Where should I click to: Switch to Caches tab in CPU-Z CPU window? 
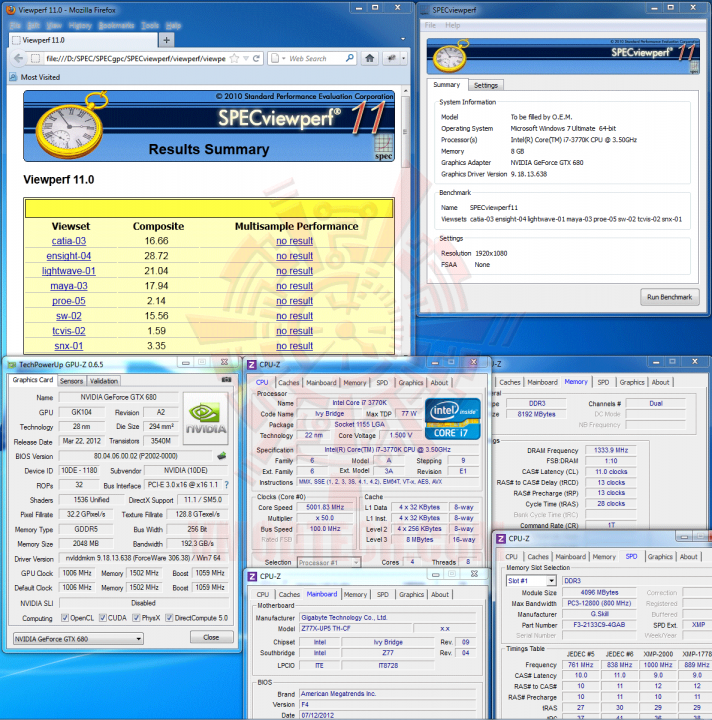[x=288, y=382]
